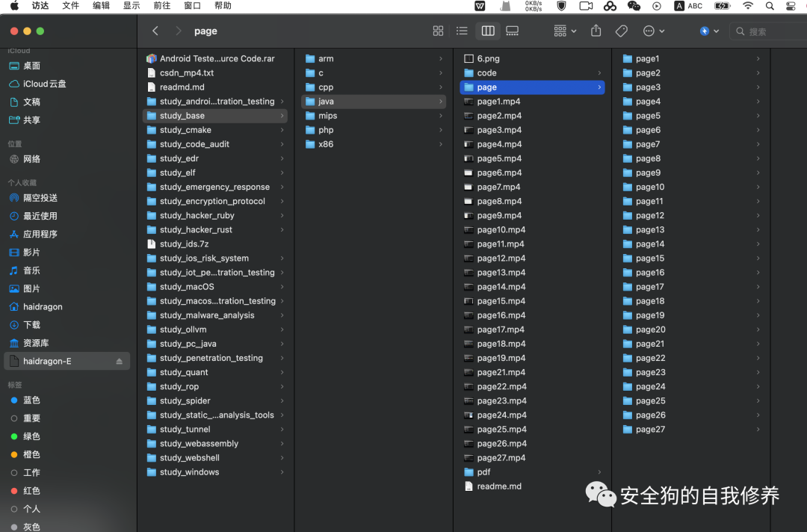Expand the page10 folder chevron
807x532 pixels.
click(x=758, y=187)
